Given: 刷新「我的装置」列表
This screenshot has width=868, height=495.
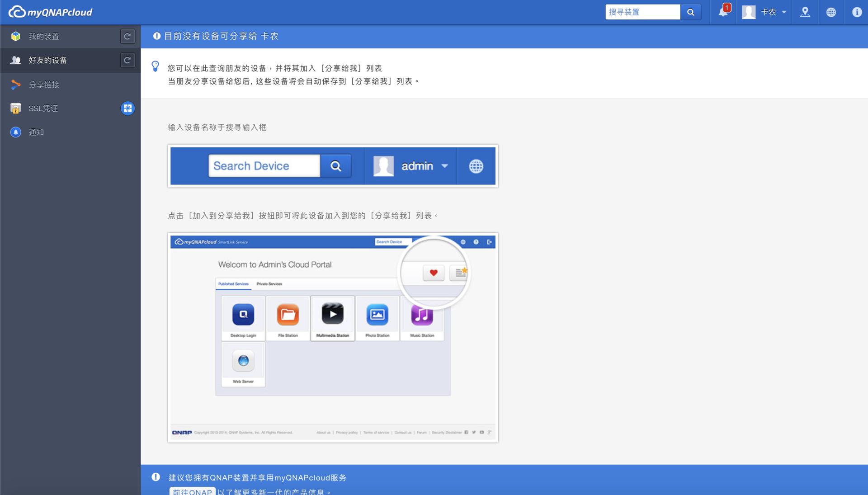Looking at the screenshot, I should coord(127,36).
